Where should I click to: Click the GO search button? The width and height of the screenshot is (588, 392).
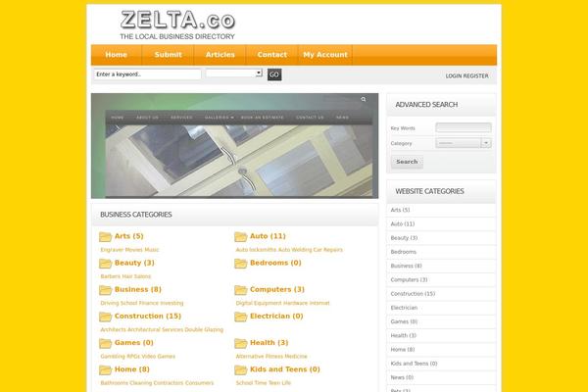pos(274,74)
